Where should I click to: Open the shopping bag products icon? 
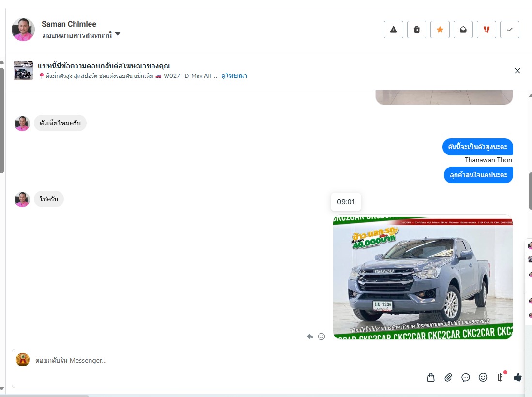430,377
